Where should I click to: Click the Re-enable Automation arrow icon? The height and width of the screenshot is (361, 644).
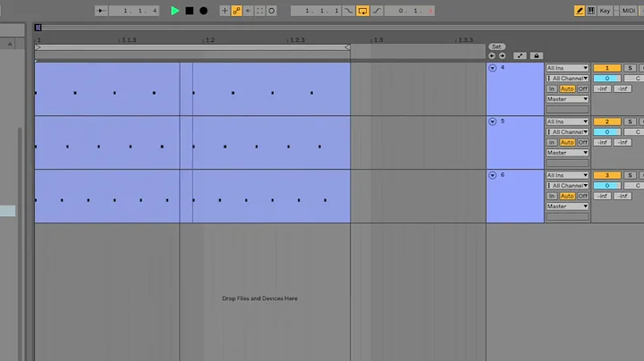(248, 11)
